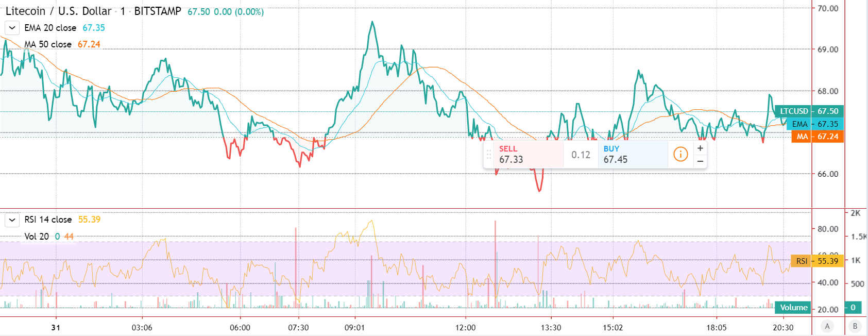The width and height of the screenshot is (868, 336).
Task: Select the Vol 20 legend
Action: [37, 237]
